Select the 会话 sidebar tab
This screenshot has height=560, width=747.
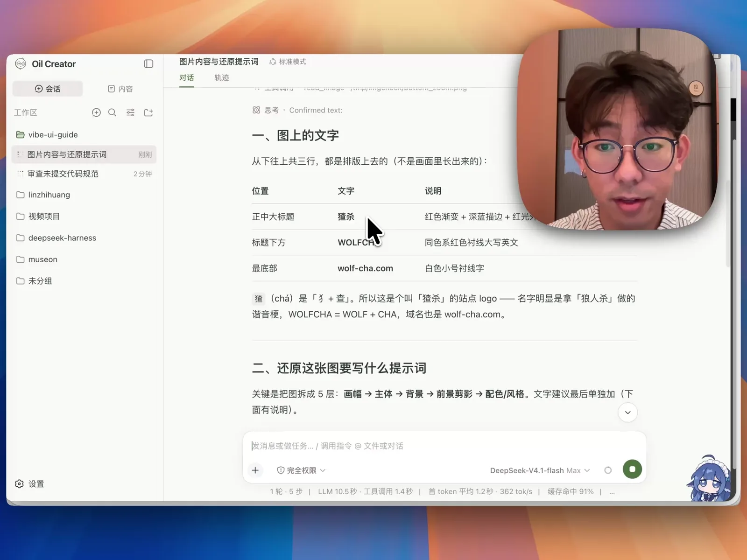pyautogui.click(x=48, y=89)
